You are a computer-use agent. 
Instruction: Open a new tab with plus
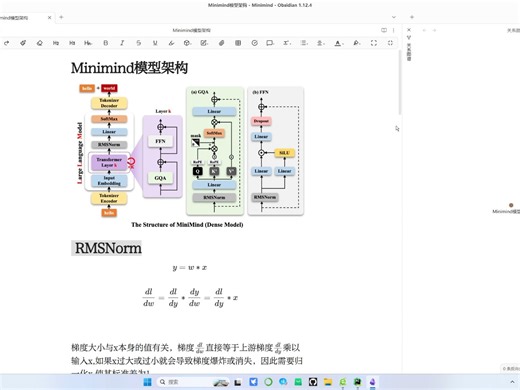pyautogui.click(x=61, y=17)
